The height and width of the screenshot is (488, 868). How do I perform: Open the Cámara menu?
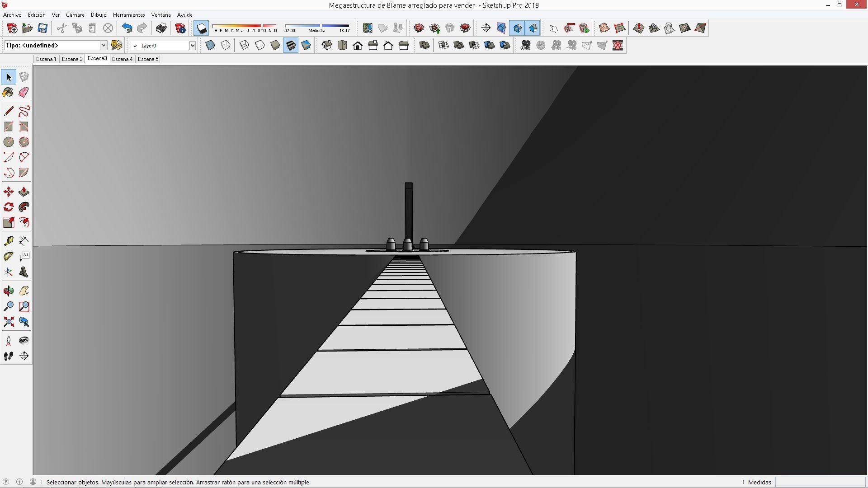[75, 15]
